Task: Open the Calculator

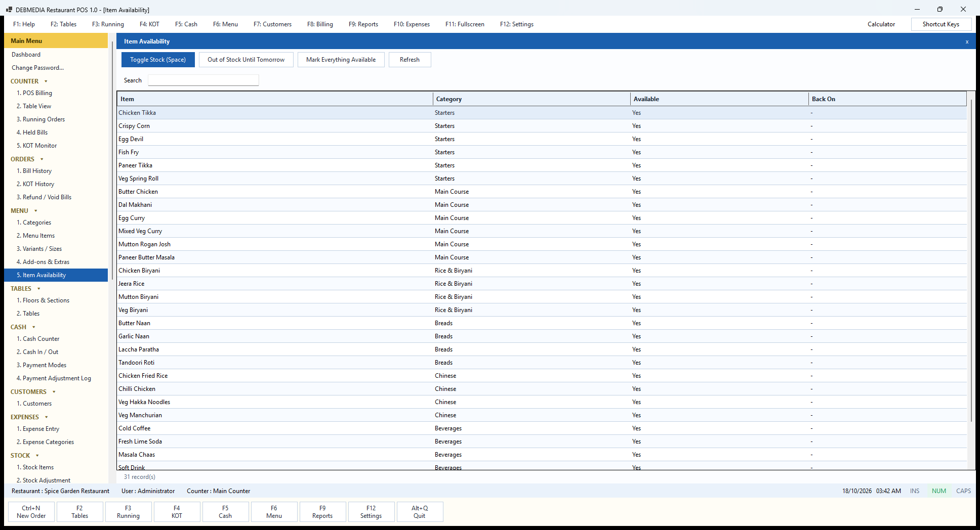Action: click(881, 24)
